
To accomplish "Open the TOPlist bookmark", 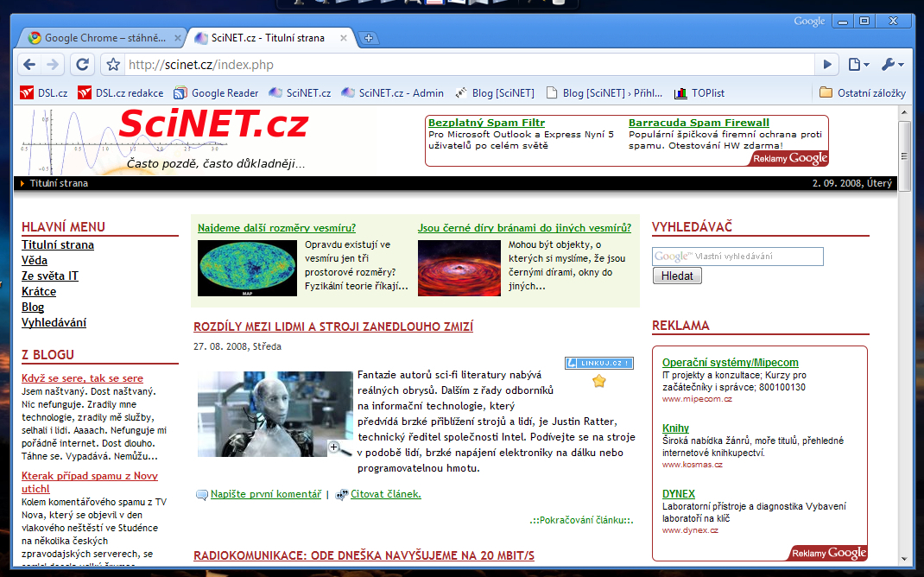I will [x=699, y=93].
